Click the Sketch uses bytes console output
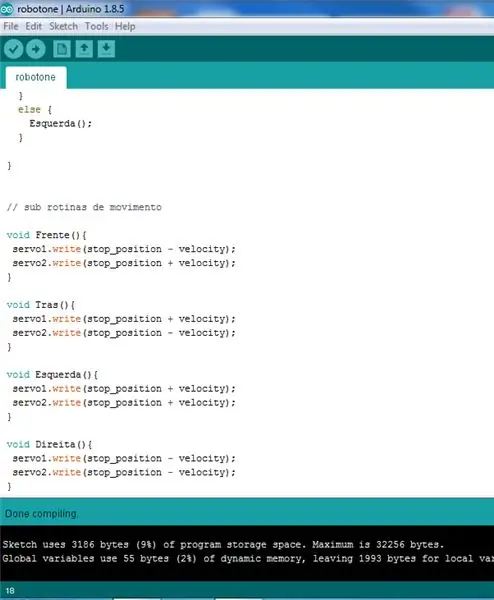The height and width of the screenshot is (600, 494). 223,544
